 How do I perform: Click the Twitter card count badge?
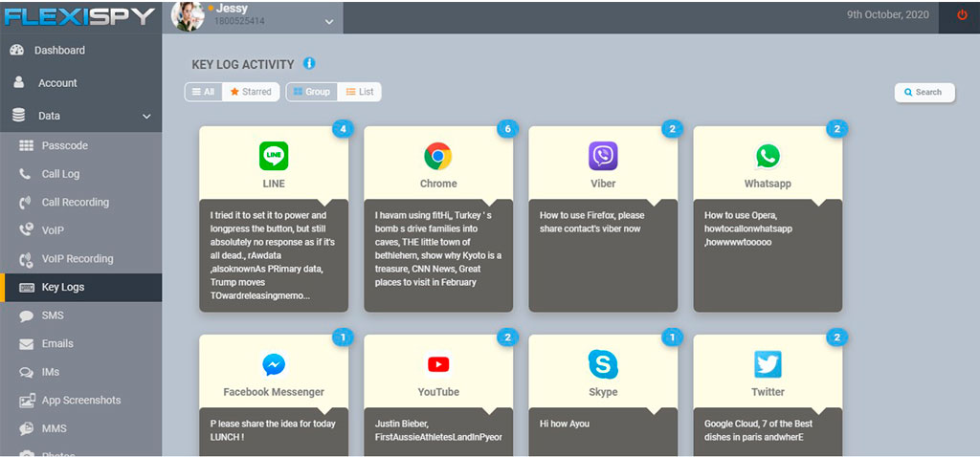836,337
